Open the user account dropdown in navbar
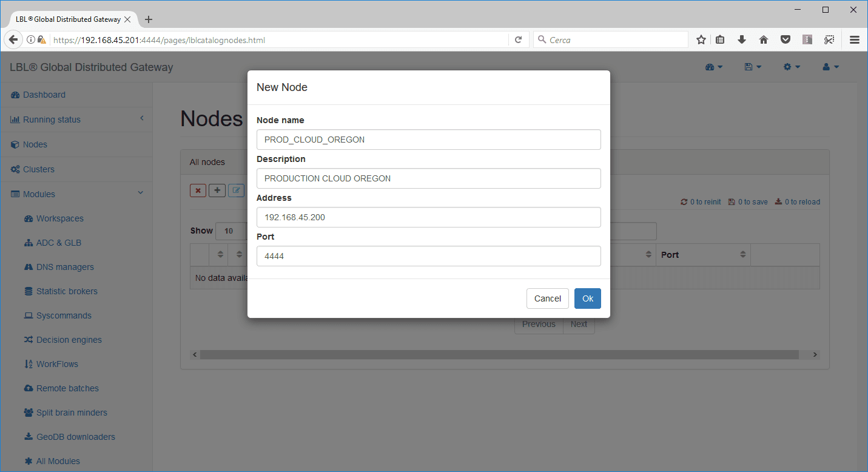The width and height of the screenshot is (868, 472). (830, 67)
